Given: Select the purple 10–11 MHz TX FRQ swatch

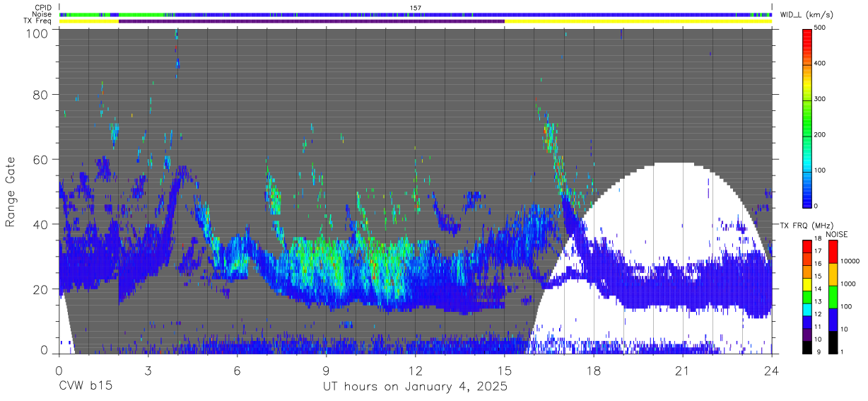Looking at the screenshot, I should 807,334.
